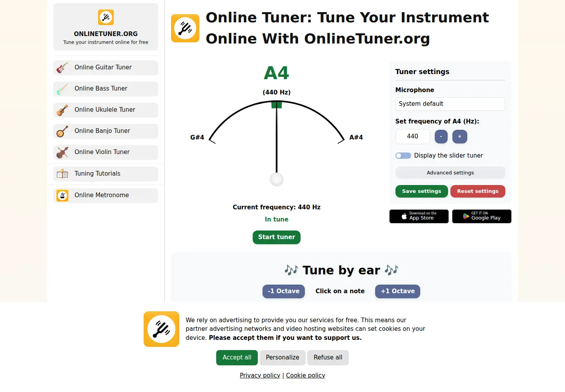
Task: Click the tuner needle pivot knob
Action: [277, 180]
